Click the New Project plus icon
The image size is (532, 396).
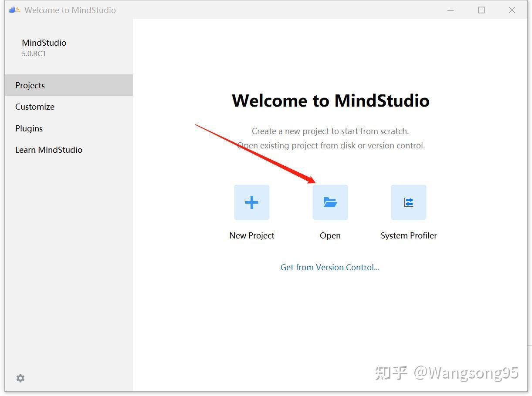coord(251,202)
